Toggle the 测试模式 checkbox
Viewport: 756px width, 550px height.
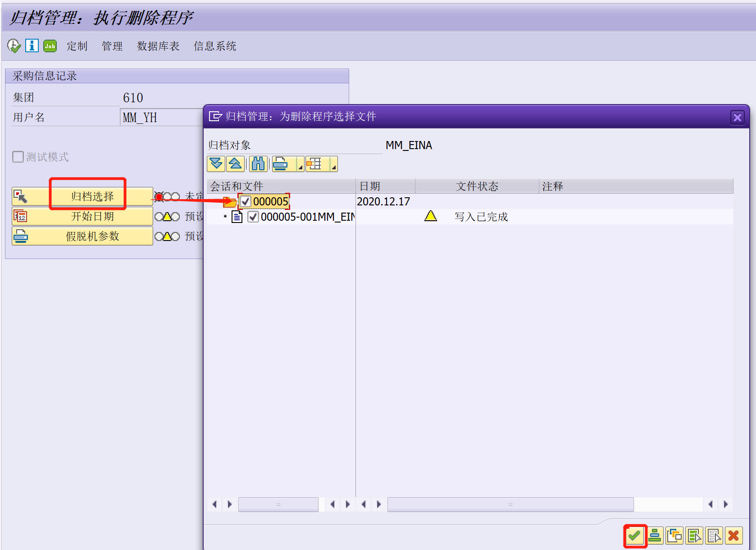pyautogui.click(x=18, y=157)
